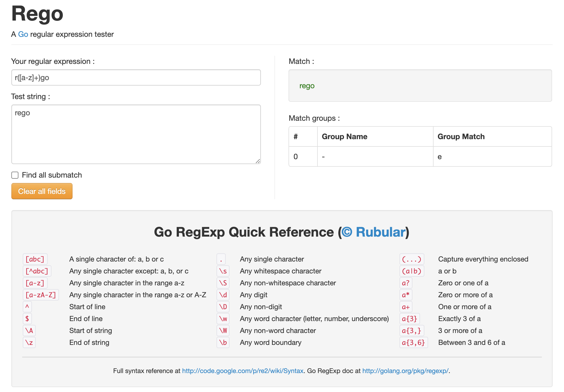Toggle the Find all submatch checkbox
This screenshot has height=392, width=564.
[15, 175]
